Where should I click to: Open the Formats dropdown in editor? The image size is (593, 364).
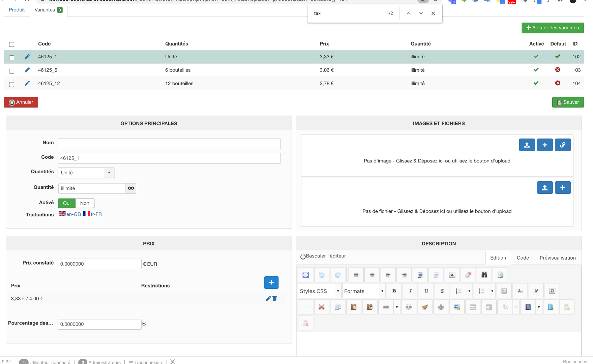point(382,291)
